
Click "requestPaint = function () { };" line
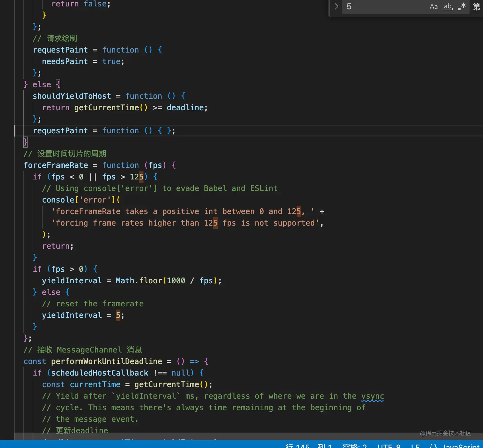[104, 131]
